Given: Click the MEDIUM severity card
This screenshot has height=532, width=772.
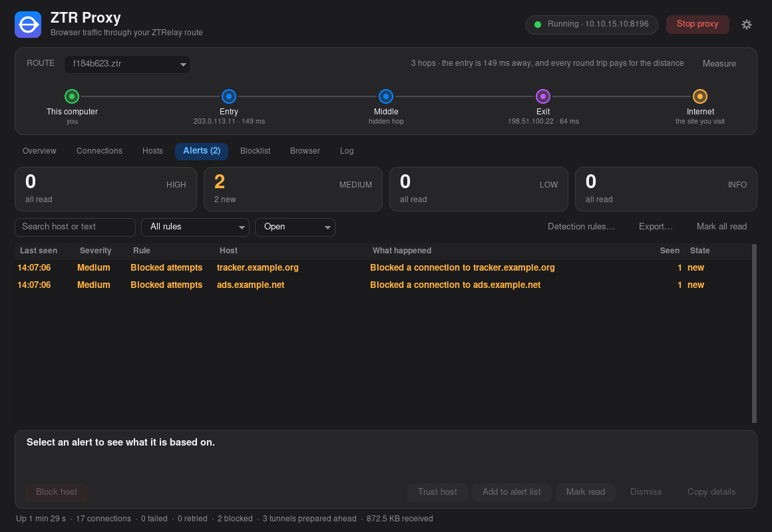Looking at the screenshot, I should 293,190.
